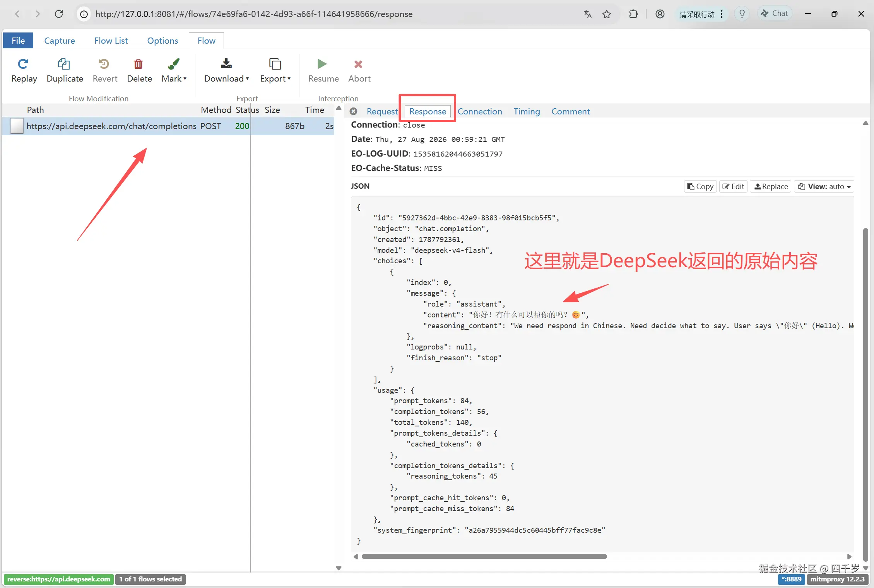874x588 pixels.
Task: Go forward in browser history
Action: [38, 14]
